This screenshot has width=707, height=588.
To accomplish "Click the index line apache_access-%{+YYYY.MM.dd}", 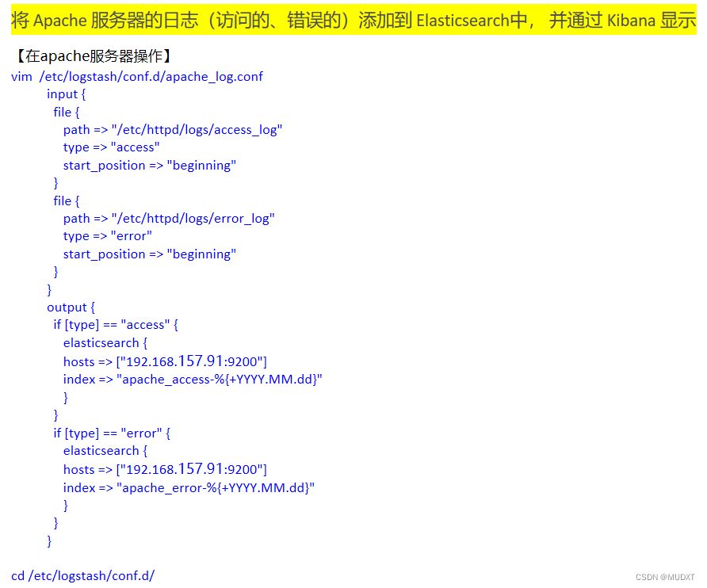I will [x=193, y=380].
